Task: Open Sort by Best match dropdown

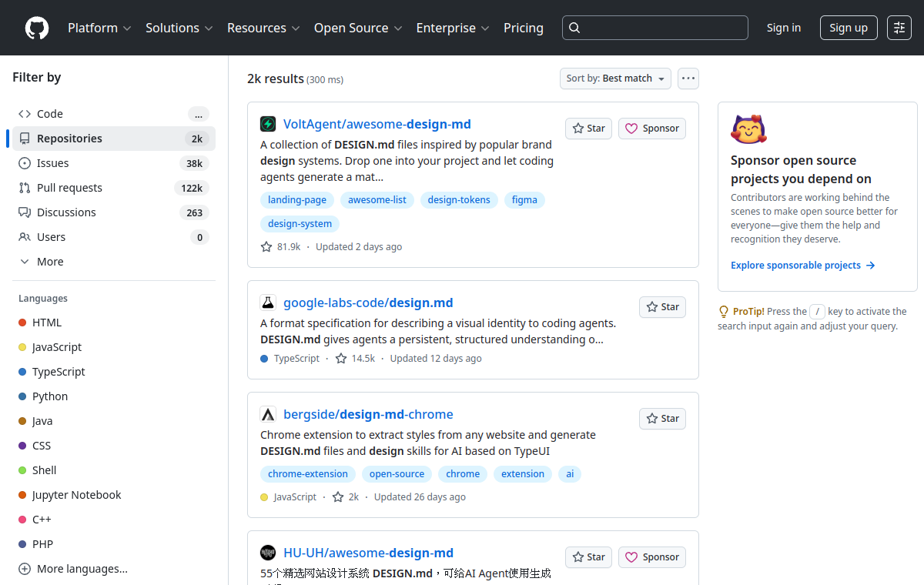Action: click(x=615, y=79)
